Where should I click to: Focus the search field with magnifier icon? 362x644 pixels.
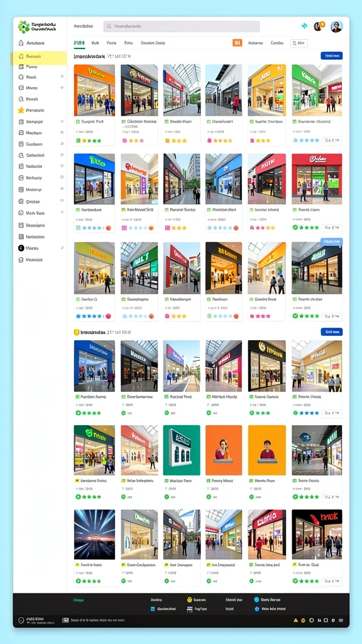point(182,26)
